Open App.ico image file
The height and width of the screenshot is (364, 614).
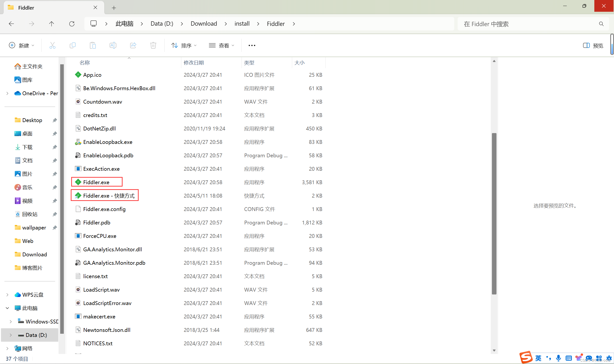pyautogui.click(x=92, y=75)
